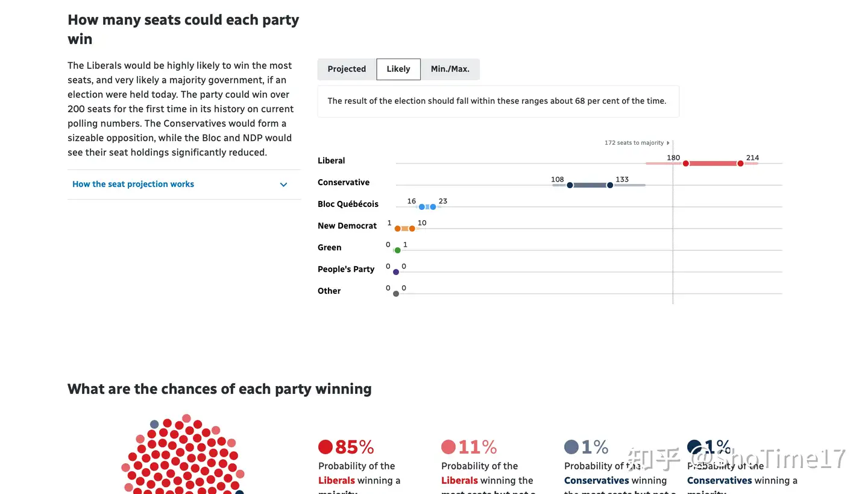Select the Likely tab
This screenshot has height=494, width=868.
[398, 69]
